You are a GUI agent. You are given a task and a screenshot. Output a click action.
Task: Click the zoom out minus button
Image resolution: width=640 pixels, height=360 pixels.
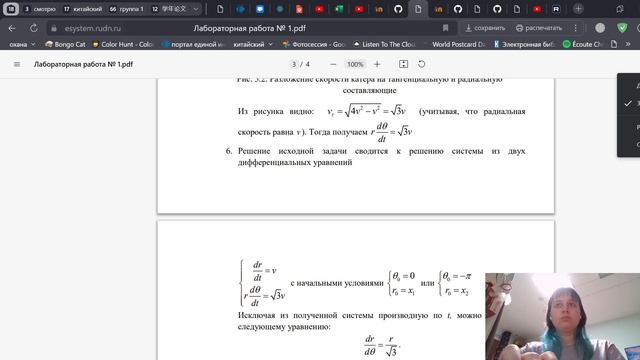click(x=333, y=64)
